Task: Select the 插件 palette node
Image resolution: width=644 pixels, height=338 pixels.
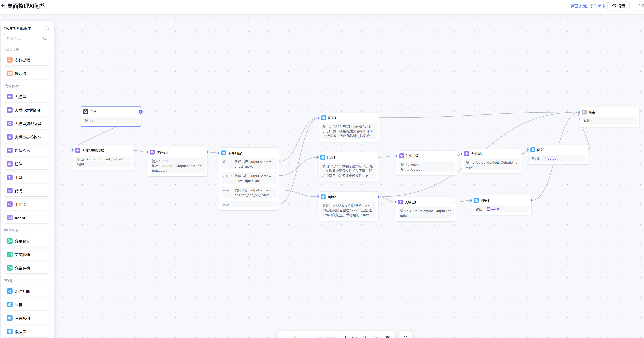Action: click(x=27, y=164)
